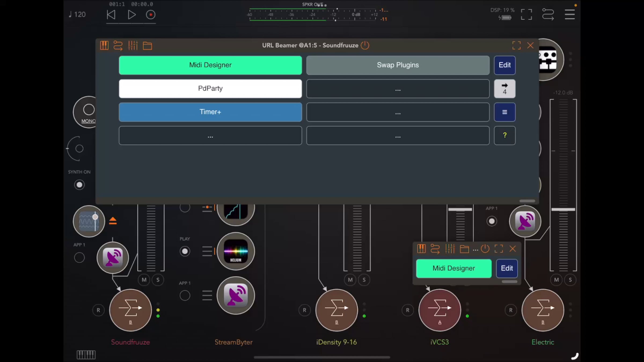
Task: Open the main hamburger menu
Action: pyautogui.click(x=570, y=14)
